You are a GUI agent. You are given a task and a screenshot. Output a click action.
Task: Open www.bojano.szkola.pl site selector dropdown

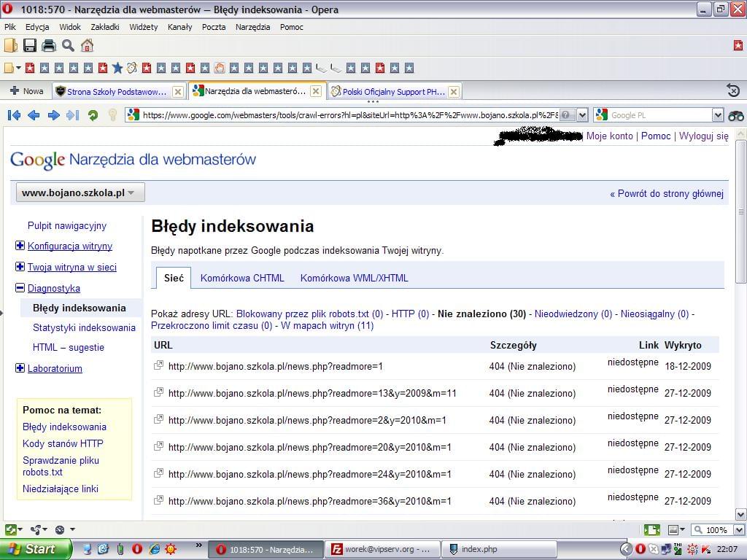[x=80, y=192]
